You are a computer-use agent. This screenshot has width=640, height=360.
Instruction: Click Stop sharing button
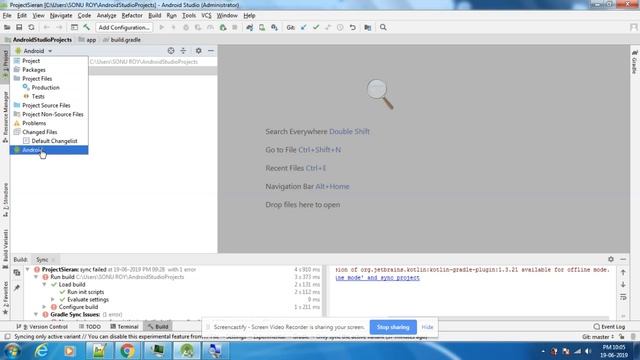[x=393, y=327]
